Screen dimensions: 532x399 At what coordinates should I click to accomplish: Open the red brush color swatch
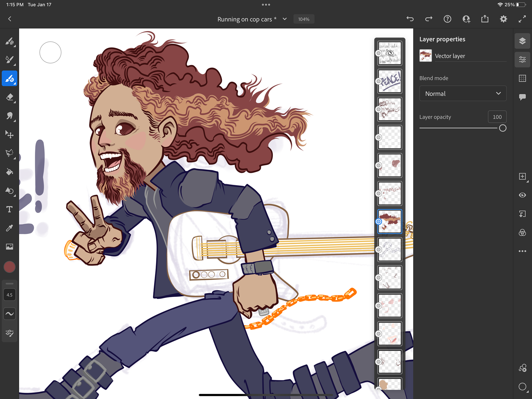pyautogui.click(x=9, y=267)
